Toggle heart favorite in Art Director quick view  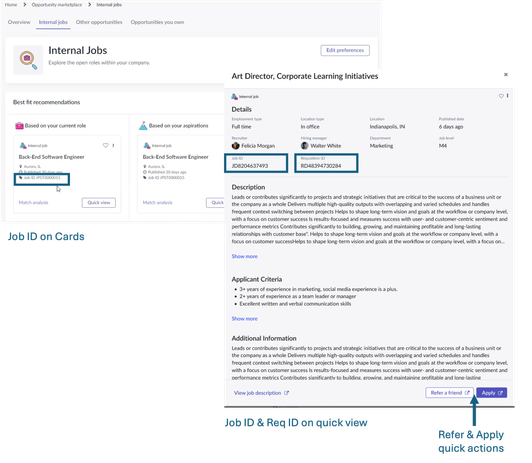point(501,96)
